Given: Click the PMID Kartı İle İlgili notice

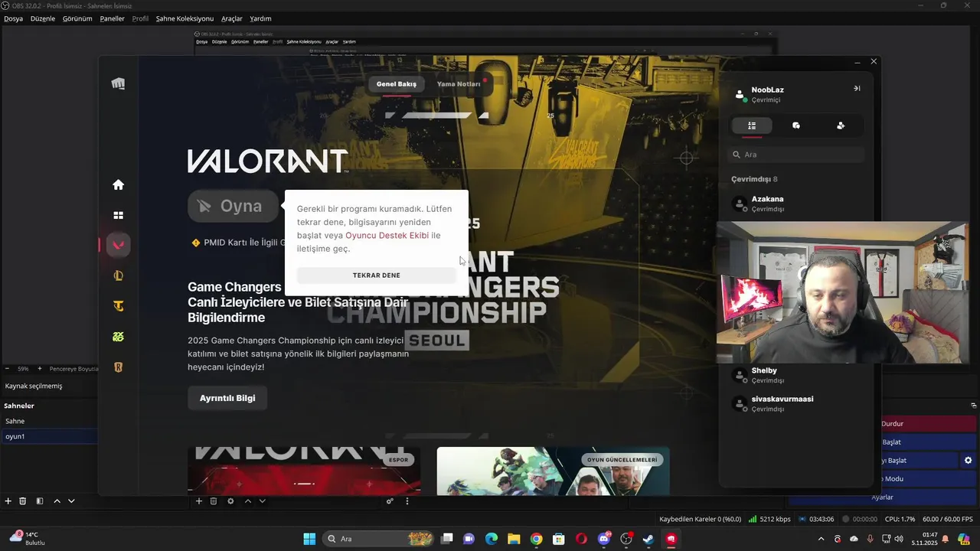Looking at the screenshot, I should (x=238, y=243).
